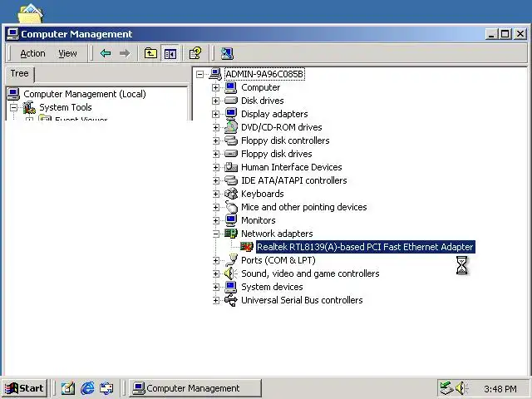Expand the Monitors category
532x399 pixels.
click(x=215, y=220)
